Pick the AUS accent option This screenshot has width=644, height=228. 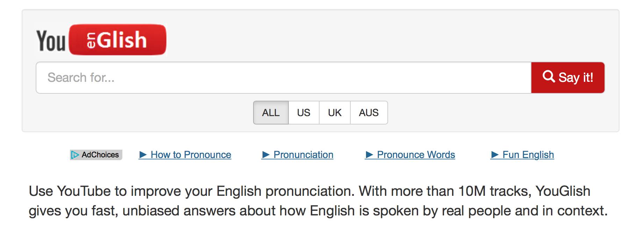(x=368, y=113)
